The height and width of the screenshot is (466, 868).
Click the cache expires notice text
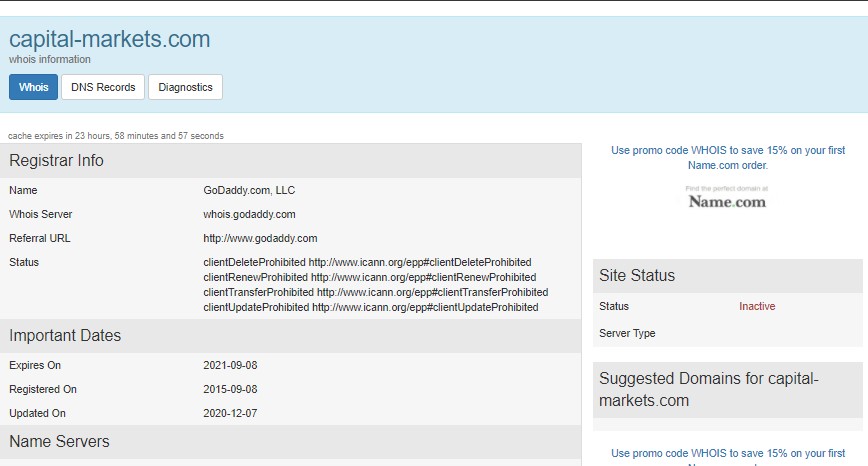pyautogui.click(x=116, y=136)
